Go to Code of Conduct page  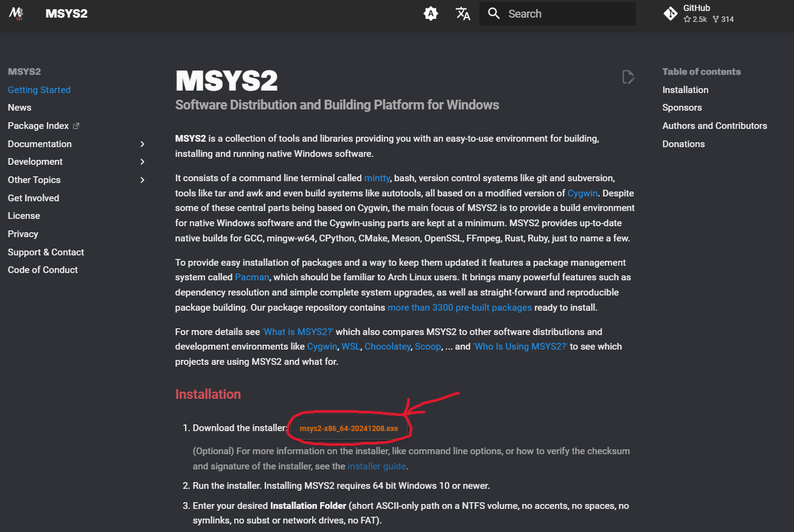43,270
